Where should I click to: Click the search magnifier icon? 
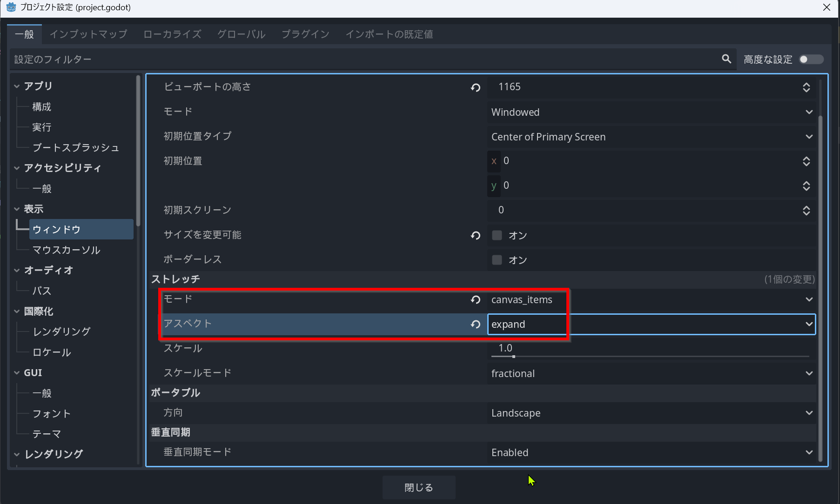pyautogui.click(x=726, y=59)
